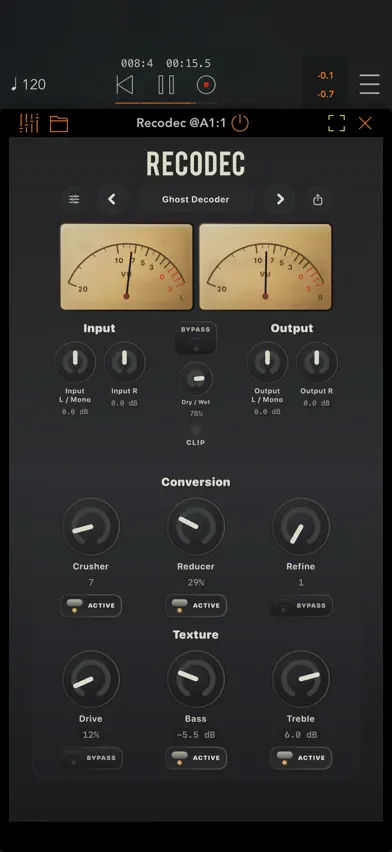This screenshot has width=392, height=852.
Task: Open the mixer view icon
Action: pyautogui.click(x=29, y=123)
